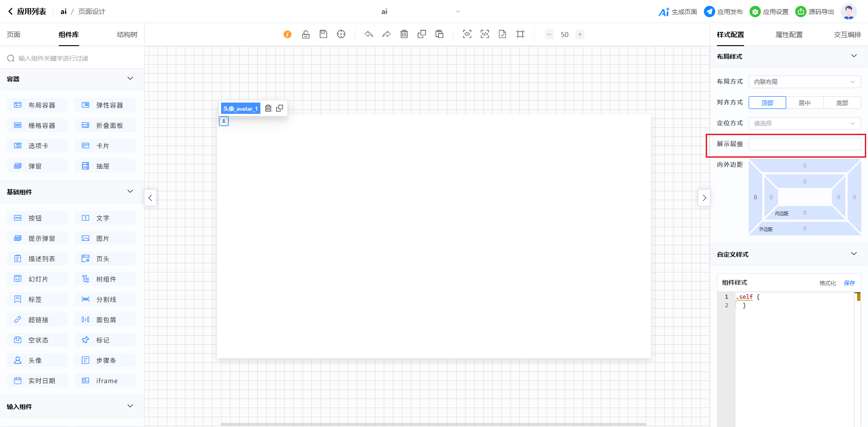The height and width of the screenshot is (427, 868).
Task: Click the zoom plus stepper button
Action: 580,34
